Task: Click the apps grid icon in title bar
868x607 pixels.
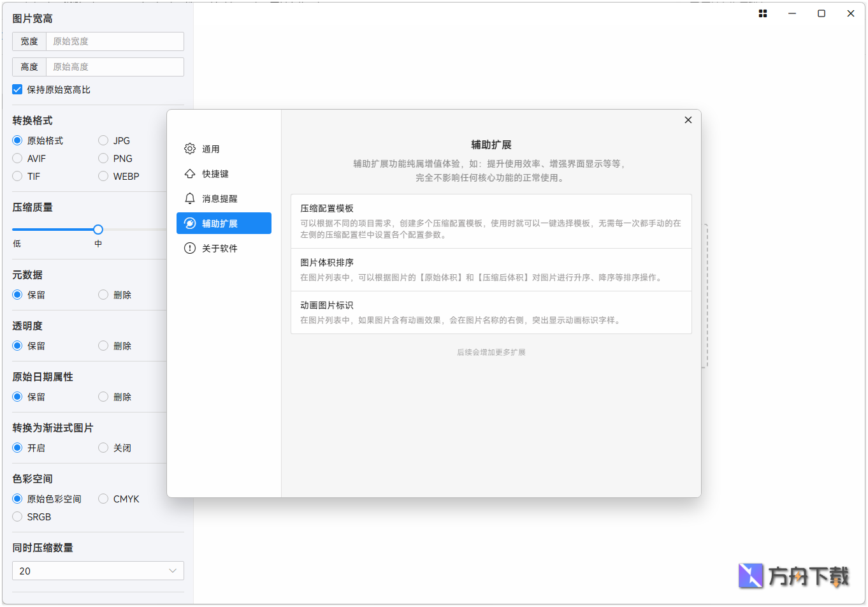Action: click(762, 13)
